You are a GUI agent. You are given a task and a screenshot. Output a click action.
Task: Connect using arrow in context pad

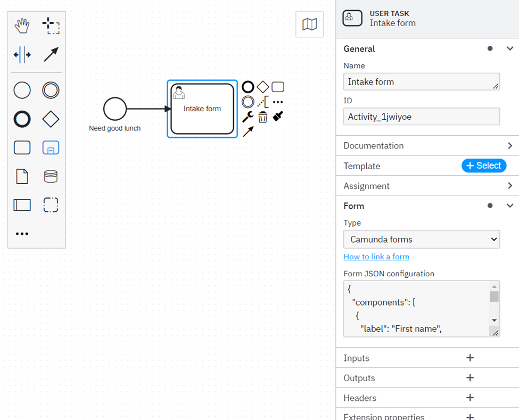248,131
